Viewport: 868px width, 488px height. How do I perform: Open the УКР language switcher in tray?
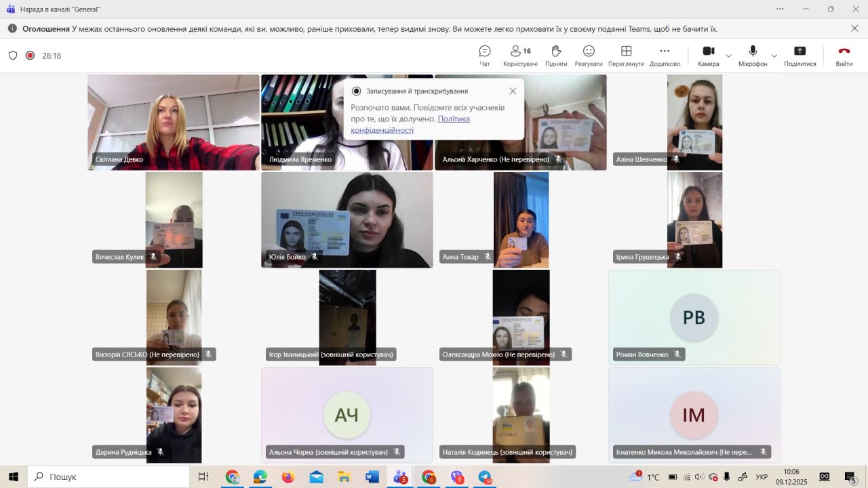pos(762,477)
